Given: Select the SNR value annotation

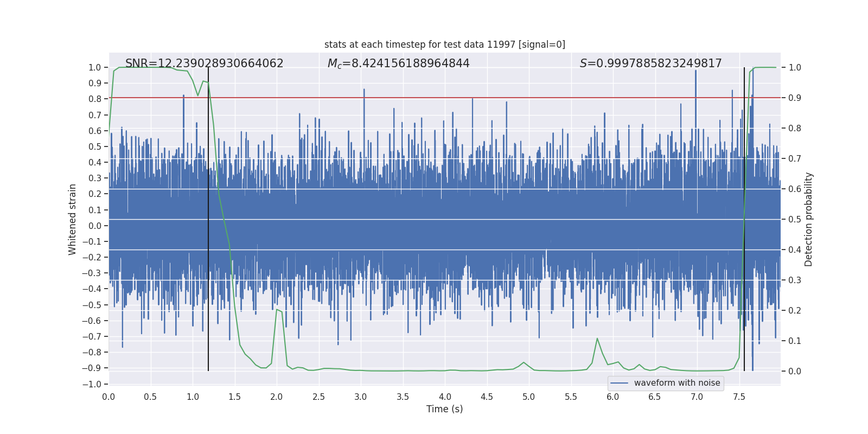Looking at the screenshot, I should pyautogui.click(x=204, y=63).
